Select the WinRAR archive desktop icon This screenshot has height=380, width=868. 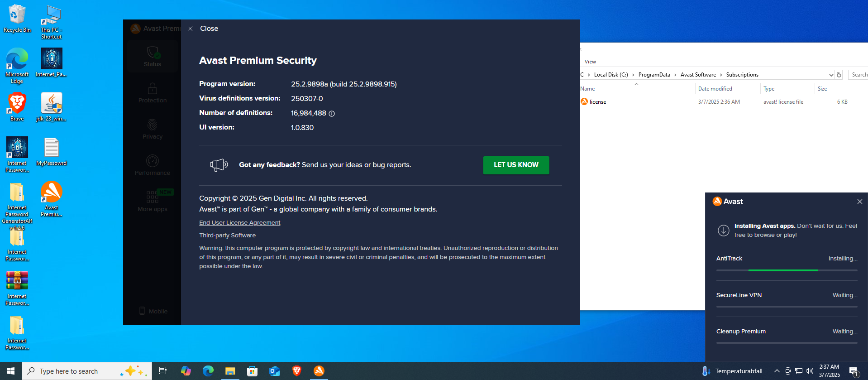click(x=17, y=288)
